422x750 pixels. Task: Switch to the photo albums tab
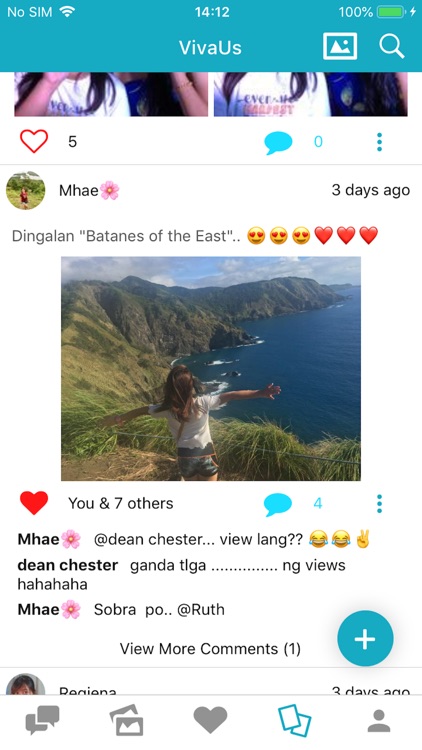[126, 720]
